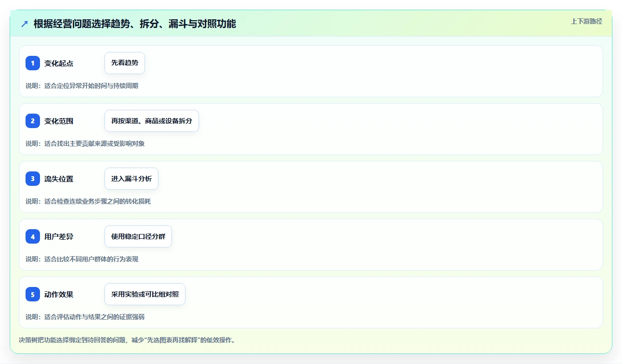Click the step 3 number badge
The width and height of the screenshot is (622, 364).
(33, 179)
